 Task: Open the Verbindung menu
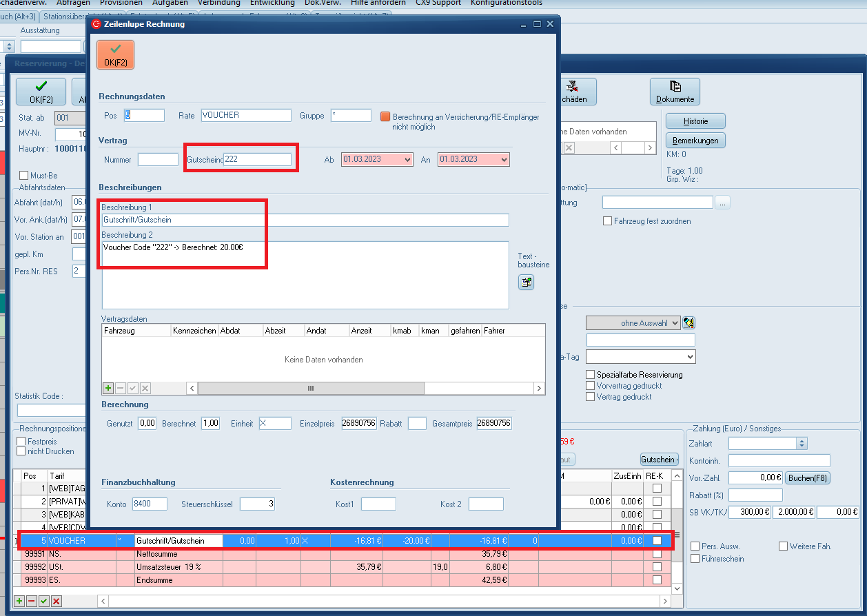218,3
